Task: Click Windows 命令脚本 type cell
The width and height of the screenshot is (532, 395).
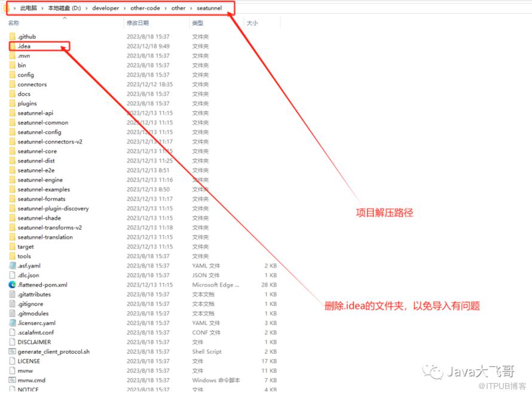Action: pos(216,380)
